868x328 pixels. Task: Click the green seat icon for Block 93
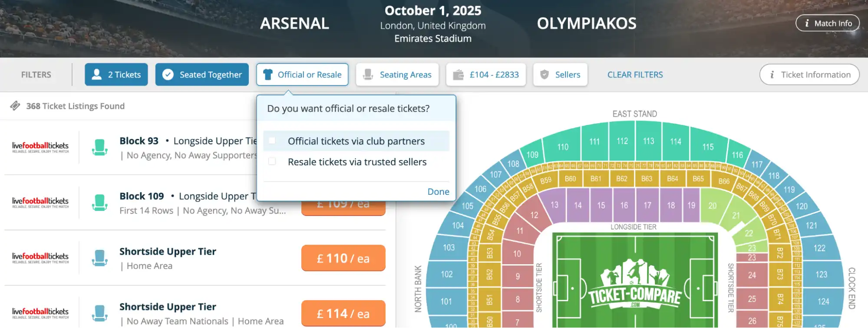pyautogui.click(x=100, y=147)
